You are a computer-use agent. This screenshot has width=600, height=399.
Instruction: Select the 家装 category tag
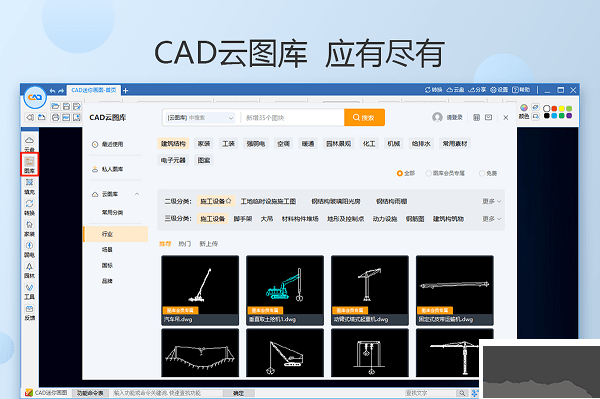pyautogui.click(x=204, y=144)
